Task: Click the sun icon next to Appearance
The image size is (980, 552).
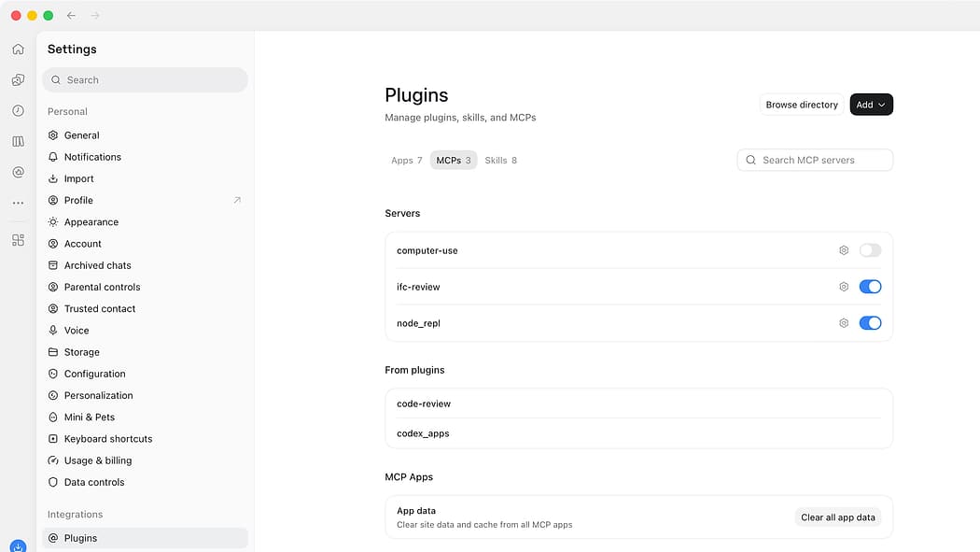Action: 53,222
